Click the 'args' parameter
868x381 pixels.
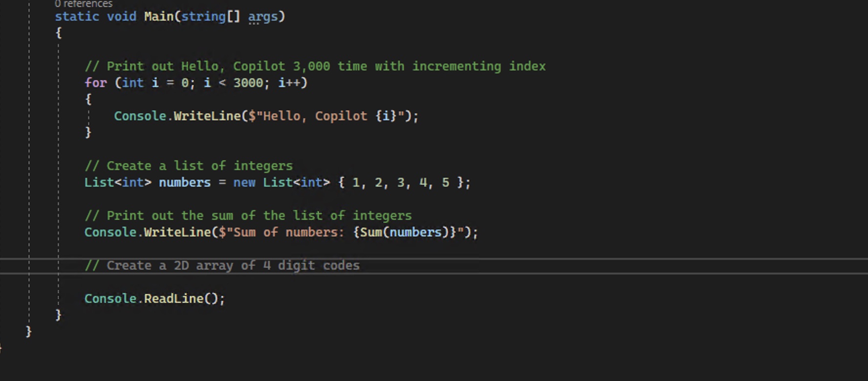pyautogui.click(x=262, y=17)
